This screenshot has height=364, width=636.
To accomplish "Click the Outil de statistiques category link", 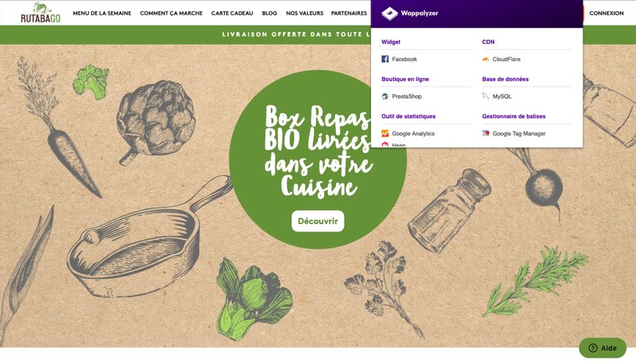I will (x=409, y=116).
